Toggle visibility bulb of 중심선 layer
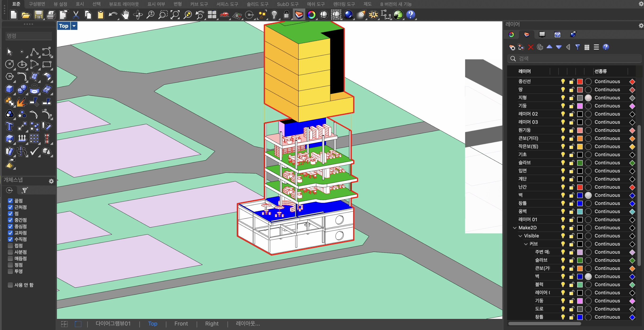The height and width of the screenshot is (330, 644). pos(563,82)
